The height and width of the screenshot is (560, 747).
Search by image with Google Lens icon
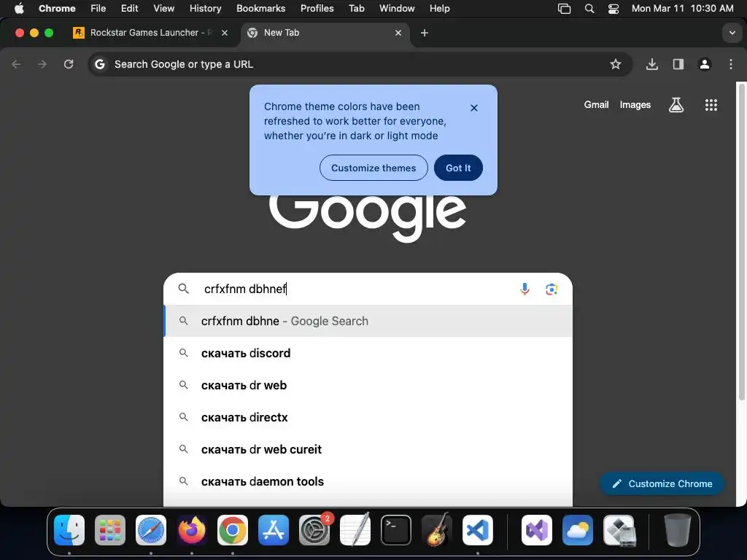(551, 289)
